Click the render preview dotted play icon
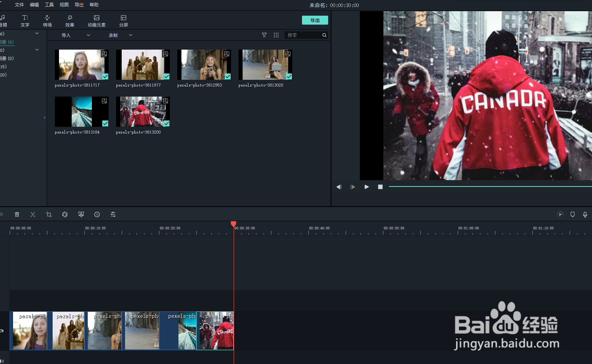 (x=560, y=214)
